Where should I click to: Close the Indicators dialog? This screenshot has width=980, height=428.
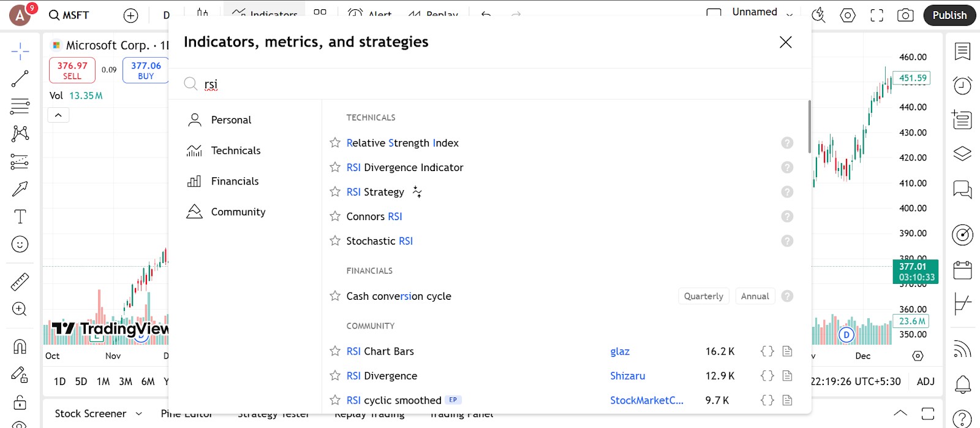[786, 42]
